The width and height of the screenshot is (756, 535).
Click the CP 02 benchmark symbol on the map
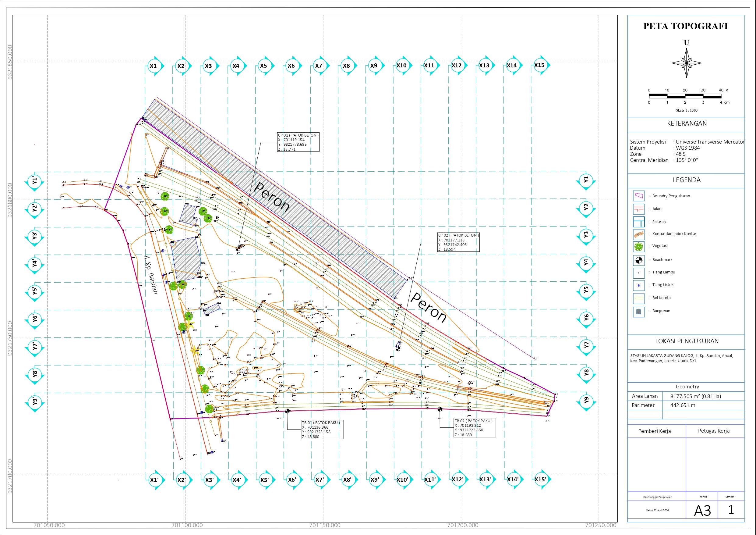click(398, 349)
